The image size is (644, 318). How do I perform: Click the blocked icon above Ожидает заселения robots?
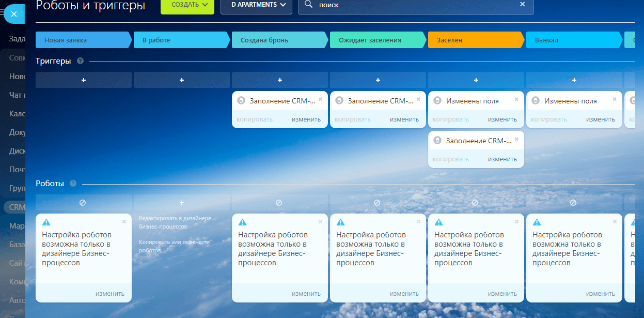click(377, 203)
